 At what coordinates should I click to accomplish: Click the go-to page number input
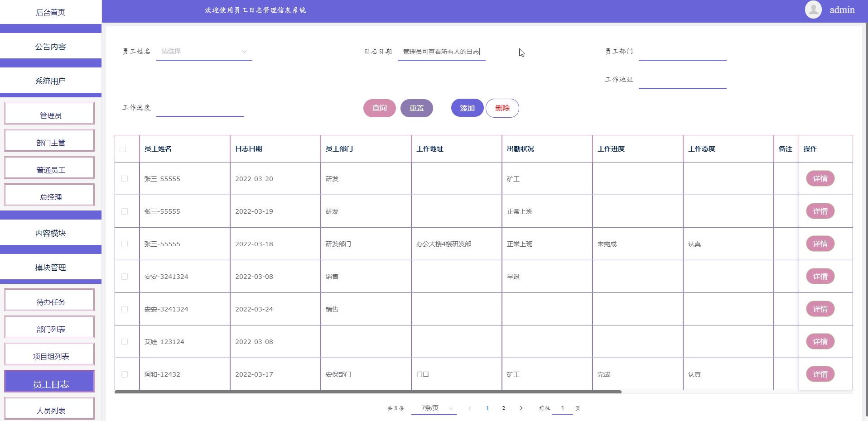tap(563, 408)
